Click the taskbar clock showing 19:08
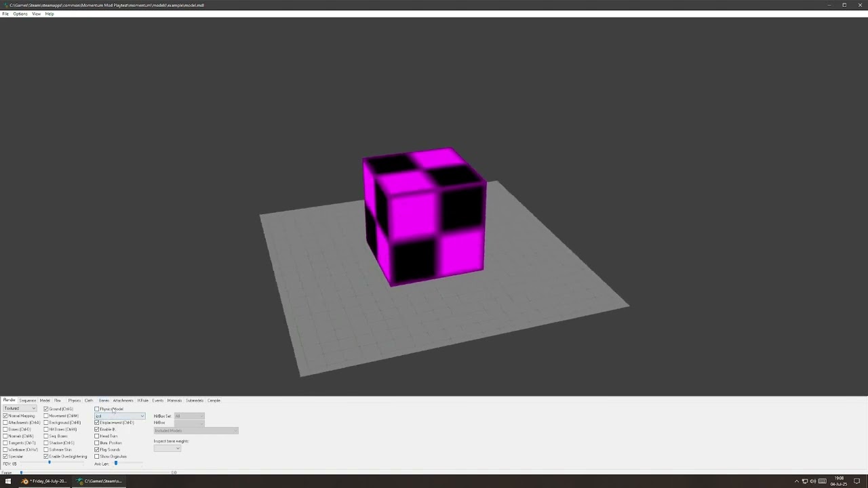868x488 pixels. point(839,481)
